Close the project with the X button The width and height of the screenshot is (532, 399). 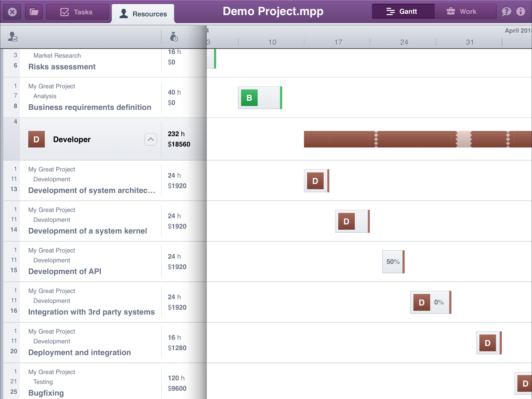click(x=12, y=11)
